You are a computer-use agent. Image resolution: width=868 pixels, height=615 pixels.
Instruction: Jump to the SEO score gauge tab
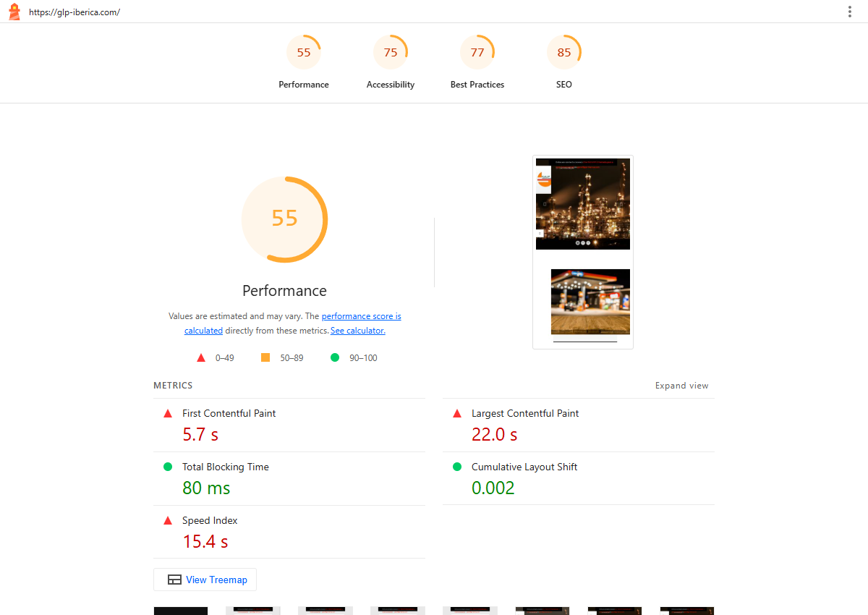[564, 62]
